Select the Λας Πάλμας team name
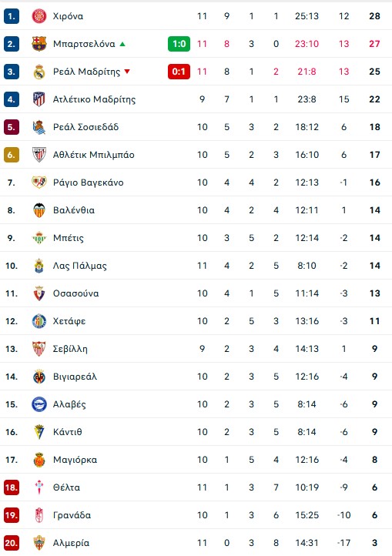Image resolution: width=392 pixels, height=556 pixels. [x=80, y=266]
